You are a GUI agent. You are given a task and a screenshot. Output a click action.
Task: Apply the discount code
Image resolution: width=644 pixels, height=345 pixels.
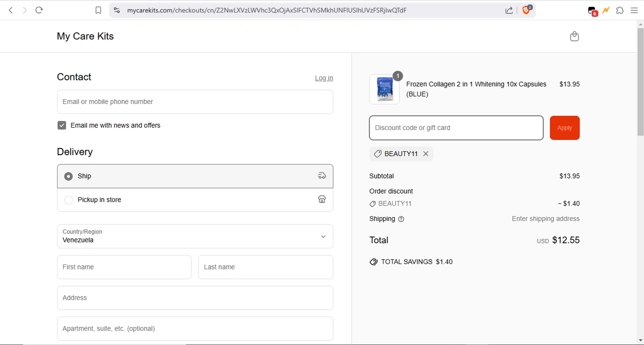click(x=565, y=127)
